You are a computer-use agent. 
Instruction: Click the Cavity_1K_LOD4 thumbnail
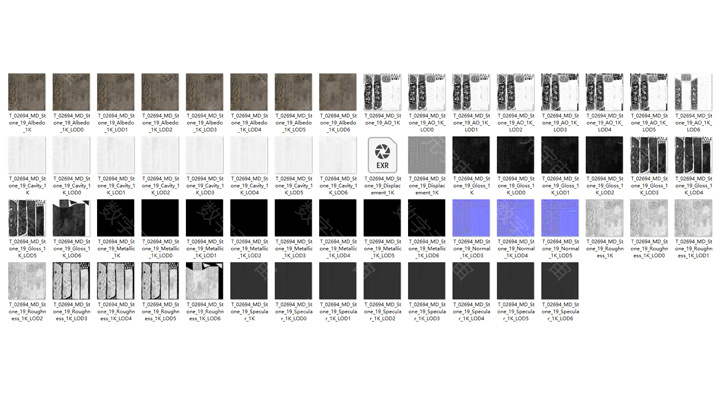coord(248,155)
